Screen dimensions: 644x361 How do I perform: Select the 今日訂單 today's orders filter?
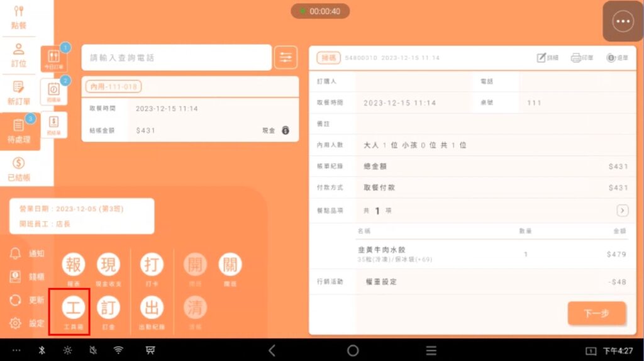click(x=53, y=58)
